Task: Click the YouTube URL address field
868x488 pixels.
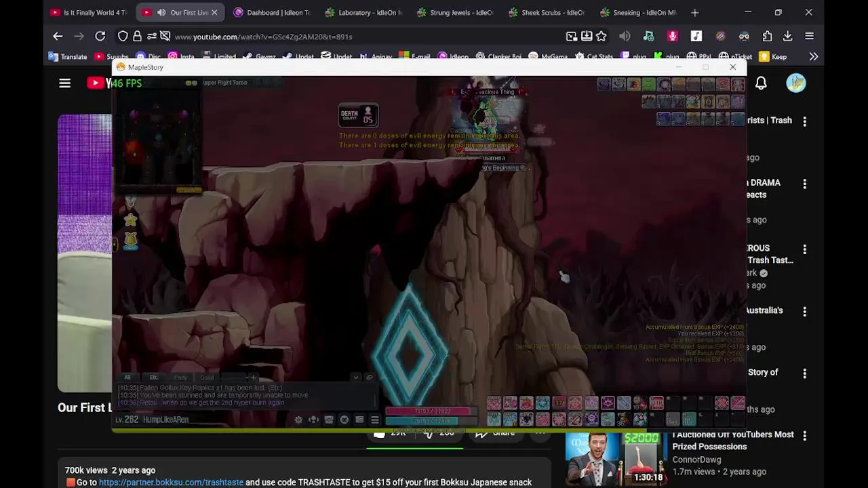Action: [x=366, y=37]
